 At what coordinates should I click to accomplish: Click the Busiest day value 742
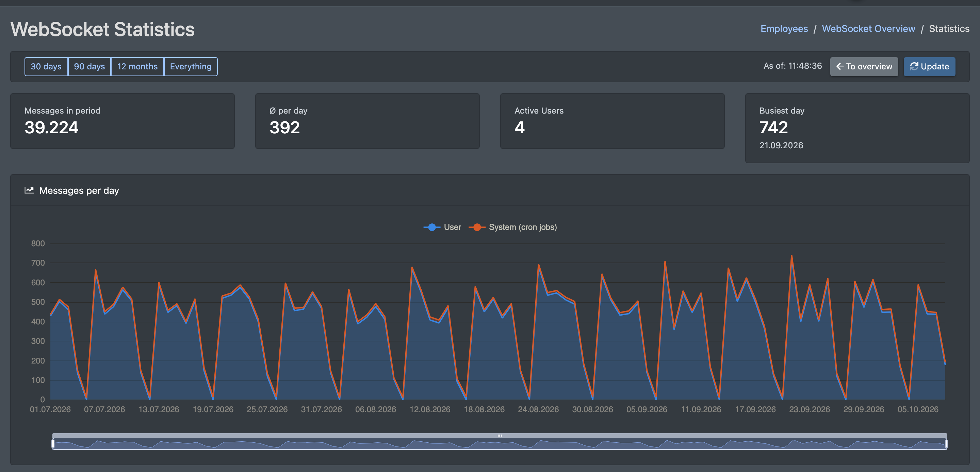tap(774, 128)
